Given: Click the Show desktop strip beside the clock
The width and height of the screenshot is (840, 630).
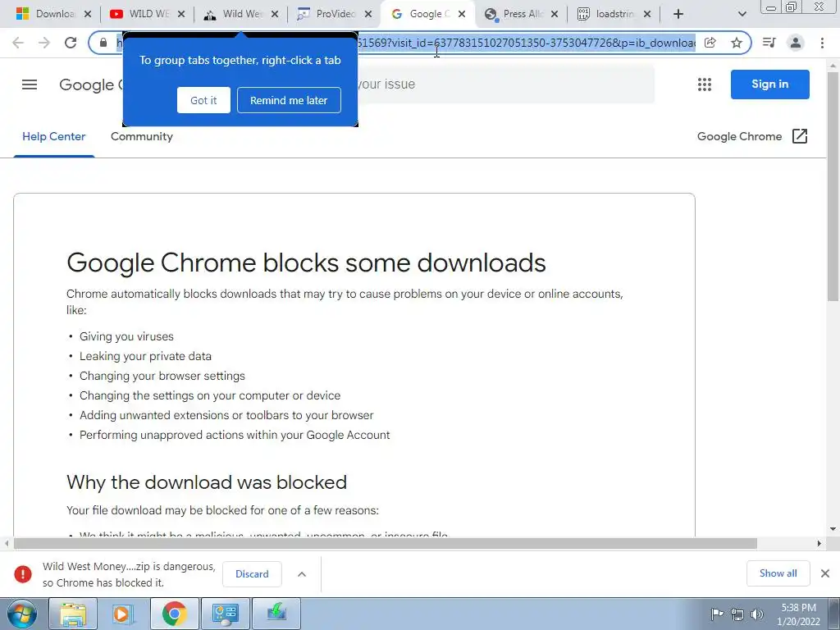Looking at the screenshot, I should pos(833,614).
